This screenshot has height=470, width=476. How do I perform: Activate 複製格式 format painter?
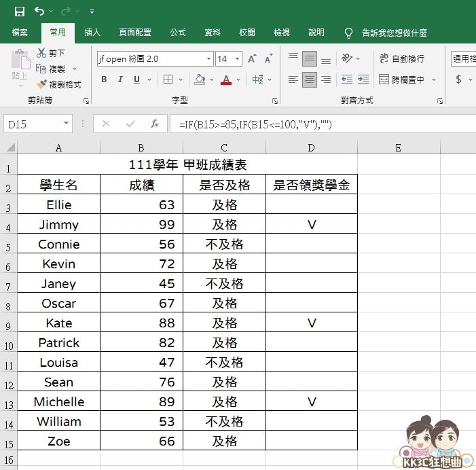(x=58, y=84)
